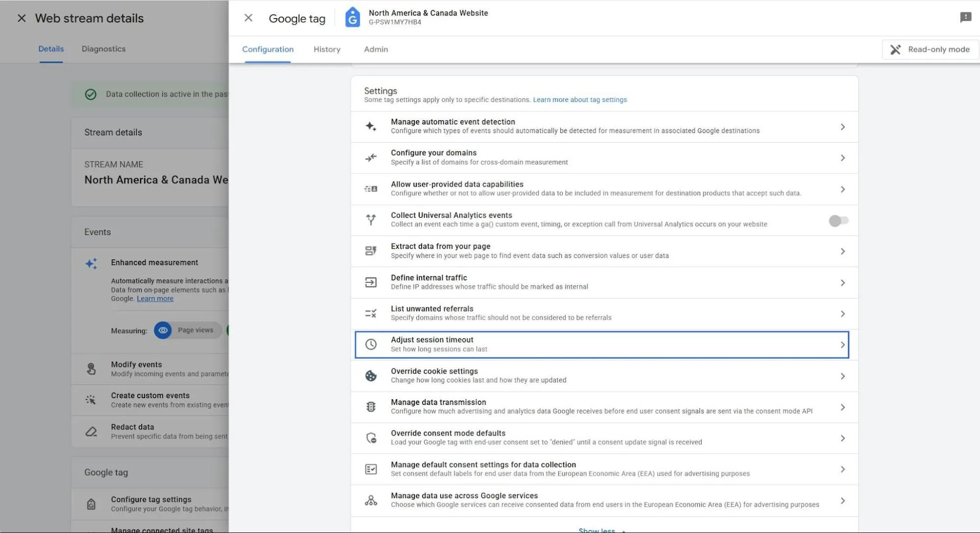Screen dimensions: 980x533
Task: Click the default consent settings checklist icon
Action: [371, 469]
